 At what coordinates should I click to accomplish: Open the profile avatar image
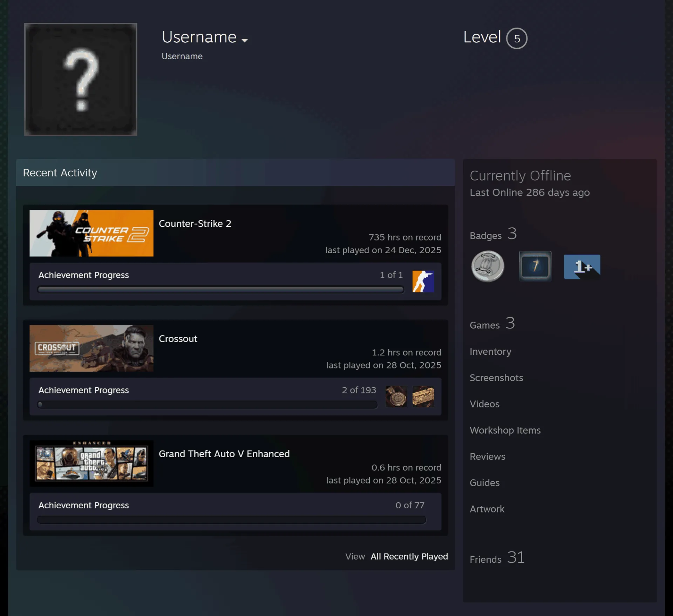click(x=81, y=79)
